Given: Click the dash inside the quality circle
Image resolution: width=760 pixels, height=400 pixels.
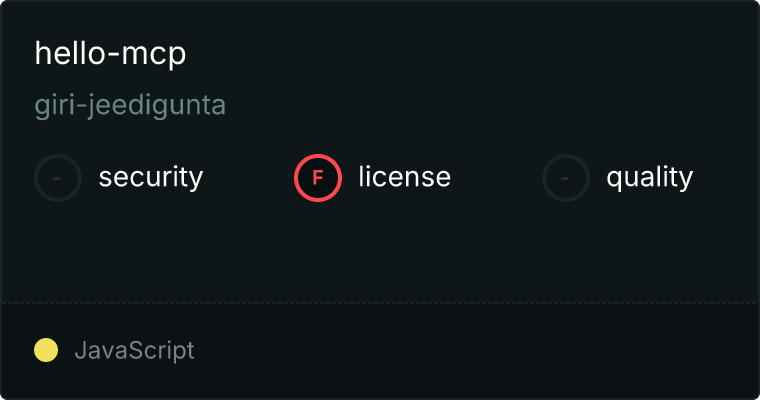Looking at the screenshot, I should [x=565, y=178].
